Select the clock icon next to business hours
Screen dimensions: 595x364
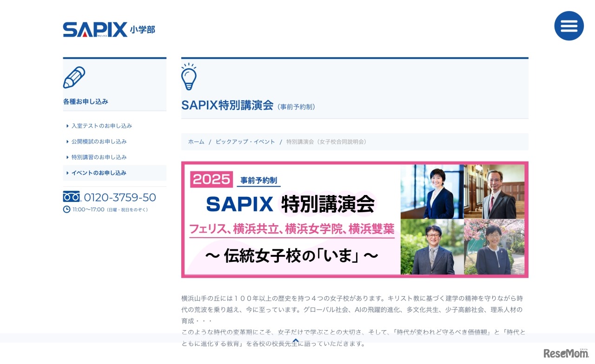66,209
